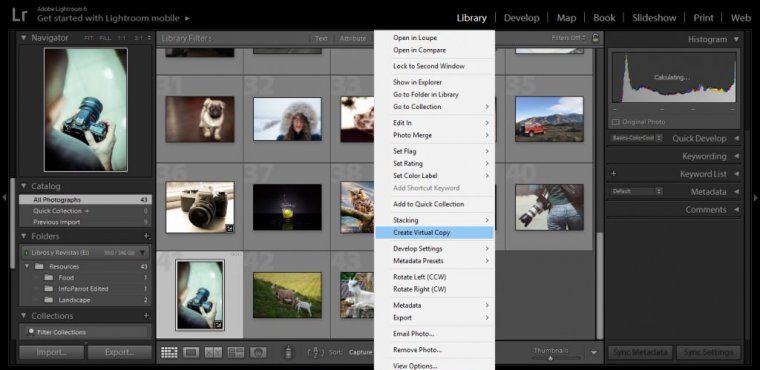The image size is (760, 370).
Task: Collapse the Collections panel
Action: (x=23, y=316)
